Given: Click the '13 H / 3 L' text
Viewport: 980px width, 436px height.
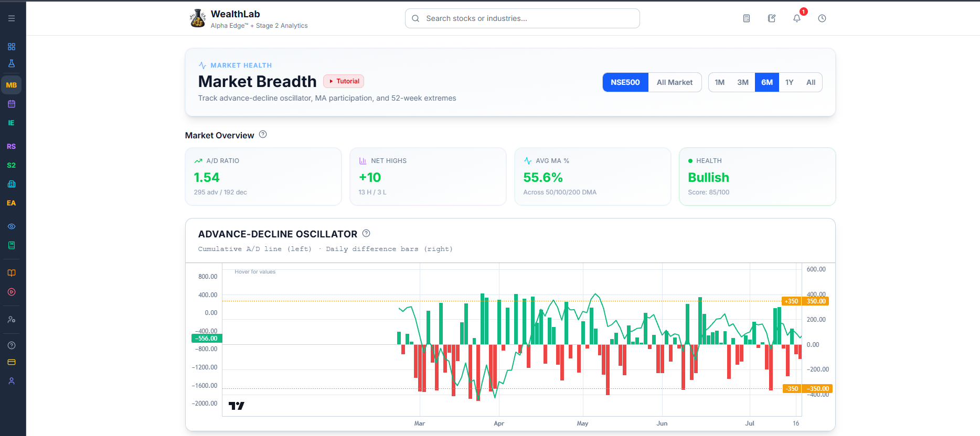Looking at the screenshot, I should (372, 192).
